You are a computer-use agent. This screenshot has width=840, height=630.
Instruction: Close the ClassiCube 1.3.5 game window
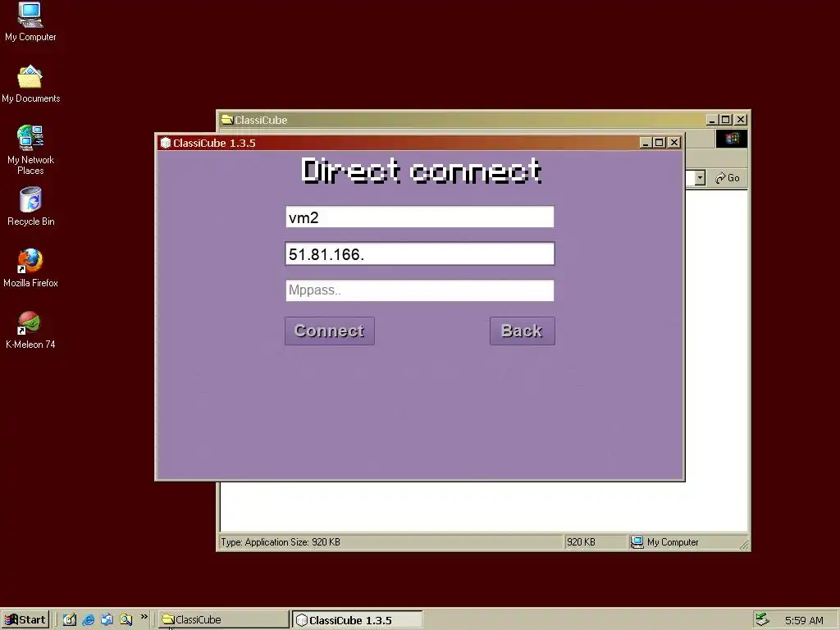tap(674, 143)
